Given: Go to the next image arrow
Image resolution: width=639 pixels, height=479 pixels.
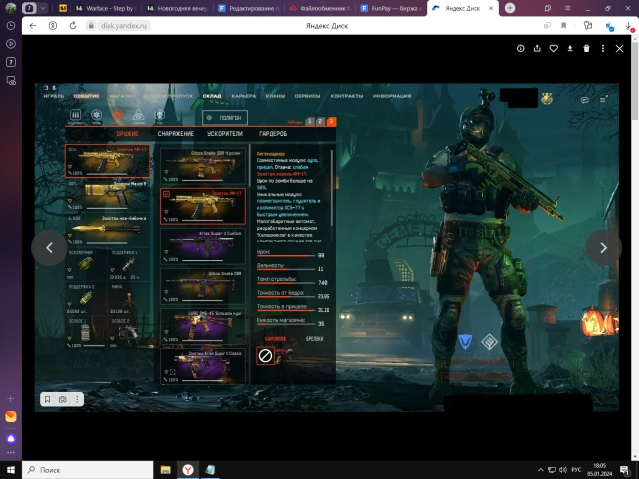Looking at the screenshot, I should 603,248.
